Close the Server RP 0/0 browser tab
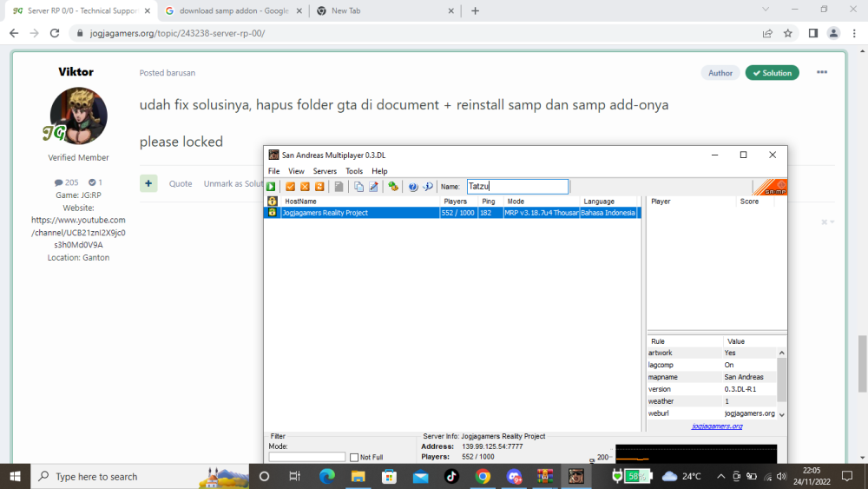 (148, 10)
